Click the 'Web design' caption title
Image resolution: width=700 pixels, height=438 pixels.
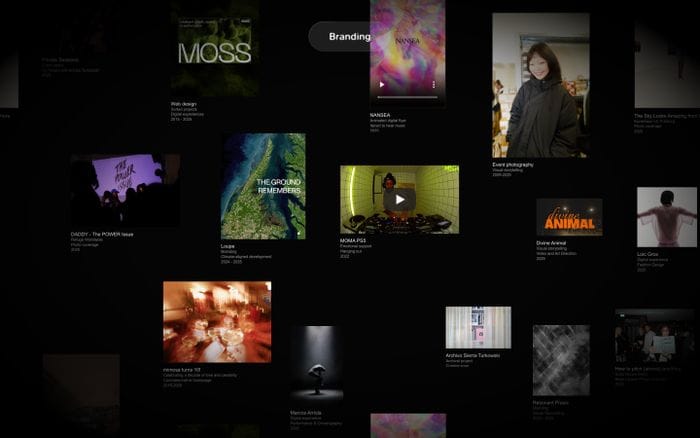(x=183, y=104)
